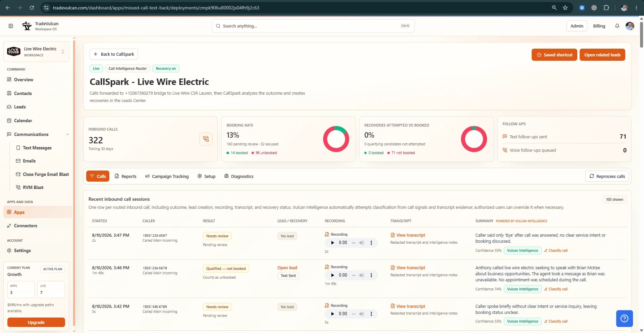
Task: Click browser zoom magnifier icon
Action: pos(554,8)
